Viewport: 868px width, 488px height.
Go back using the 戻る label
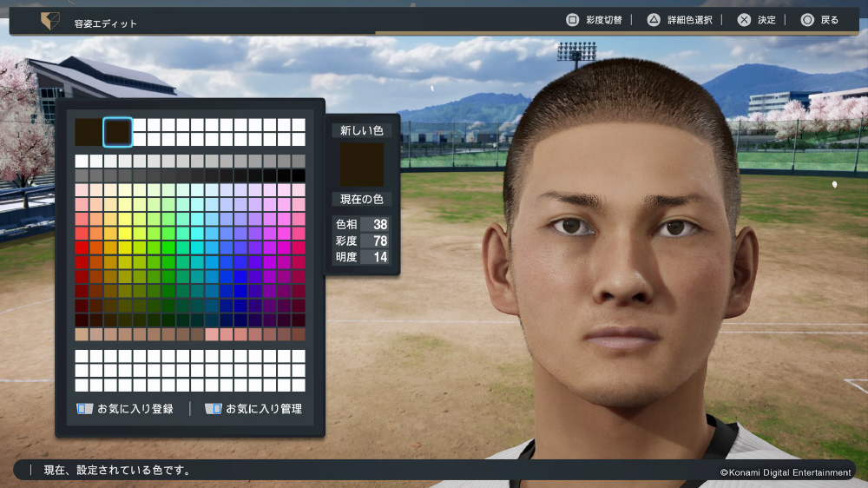tap(830, 20)
